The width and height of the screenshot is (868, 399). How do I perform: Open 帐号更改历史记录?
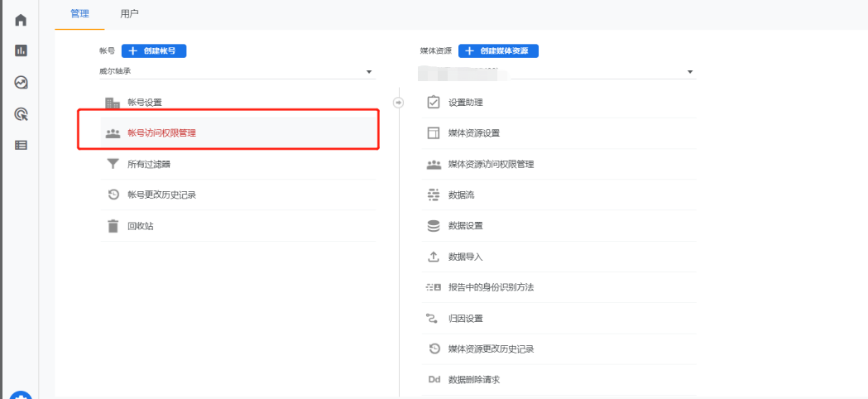tap(161, 195)
